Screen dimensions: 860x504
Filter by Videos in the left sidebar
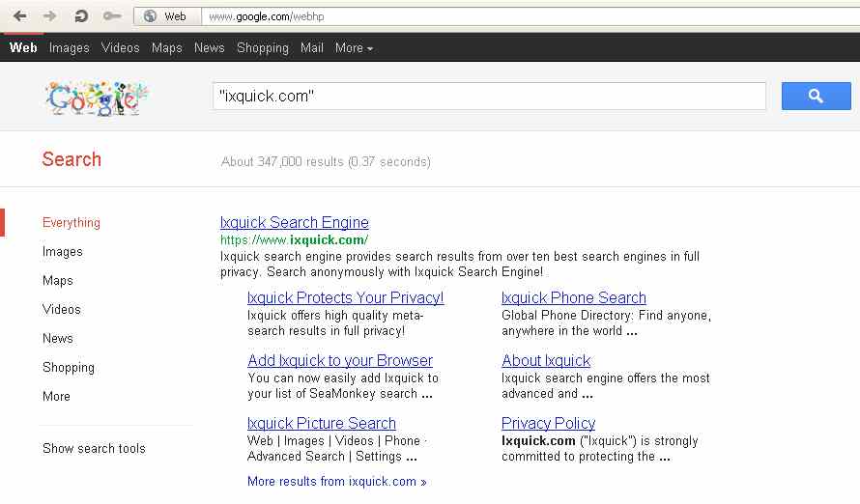click(x=62, y=309)
